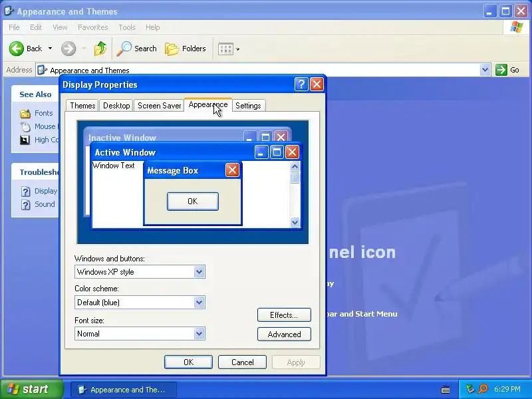Open the Windows and buttons style dropdown
The height and width of the screenshot is (399, 532).
(199, 272)
